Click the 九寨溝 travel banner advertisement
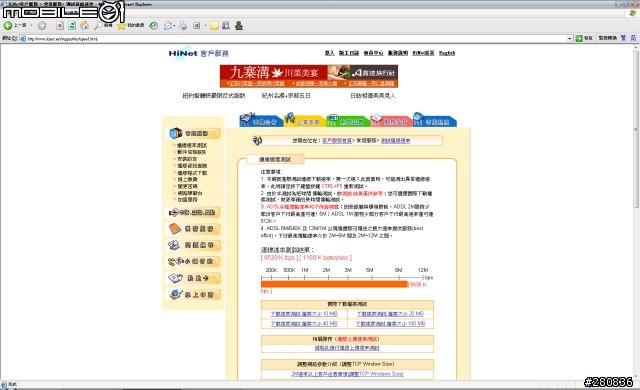This screenshot has height=390, width=640. pyautogui.click(x=309, y=76)
